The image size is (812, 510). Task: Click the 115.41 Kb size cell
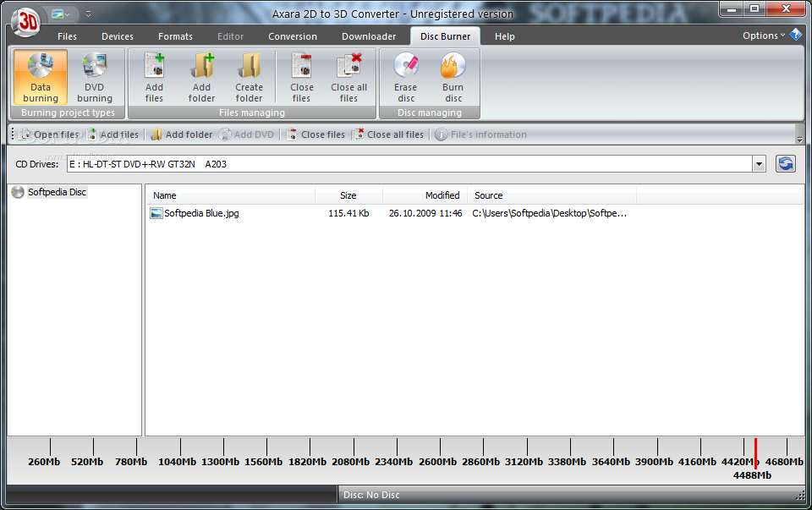coord(348,213)
